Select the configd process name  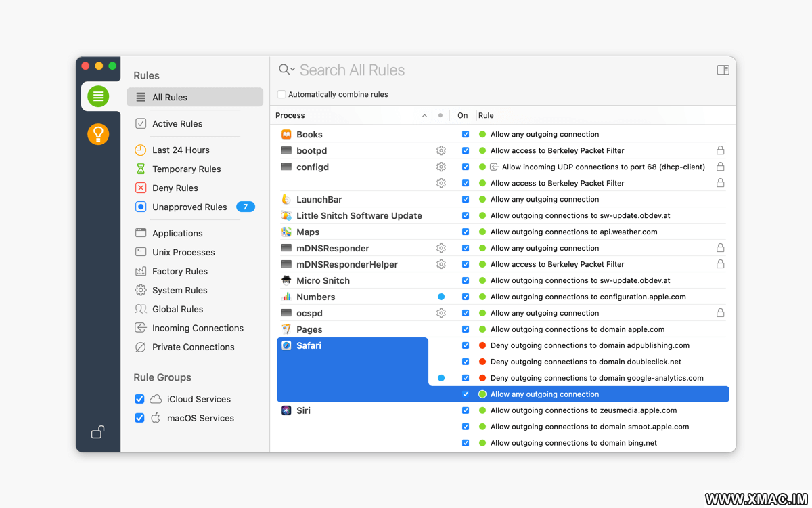point(313,167)
